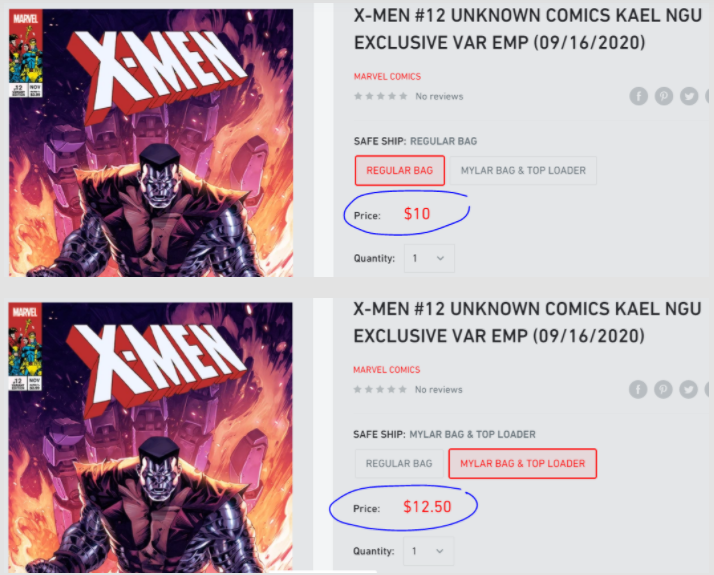Click the star rating in the $12.50 listing
The width and height of the screenshot is (714, 575).
pyautogui.click(x=380, y=389)
